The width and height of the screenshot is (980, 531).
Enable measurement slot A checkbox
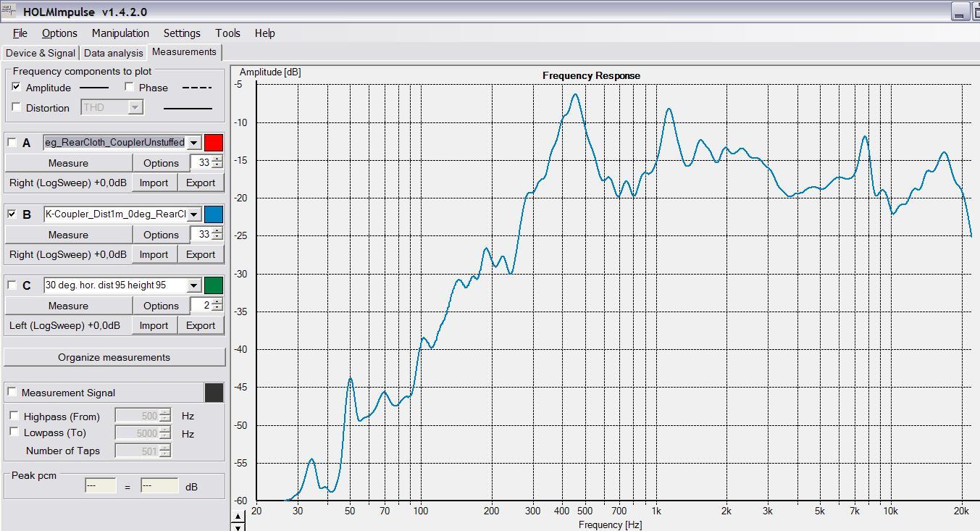tap(12, 143)
